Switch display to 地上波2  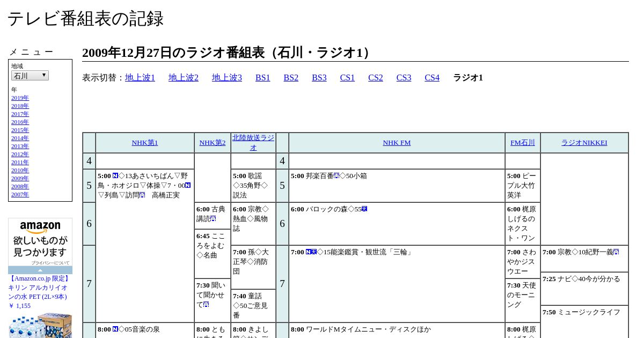[x=184, y=78]
